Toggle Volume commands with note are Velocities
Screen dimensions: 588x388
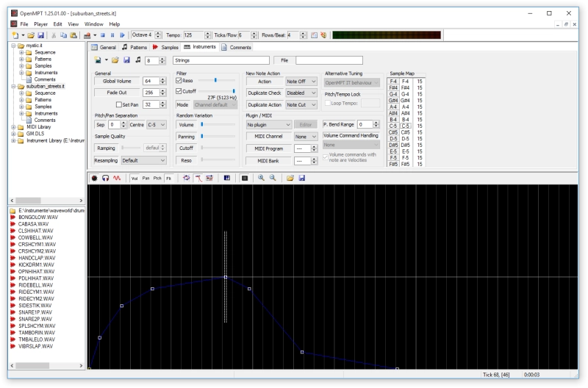pos(326,157)
